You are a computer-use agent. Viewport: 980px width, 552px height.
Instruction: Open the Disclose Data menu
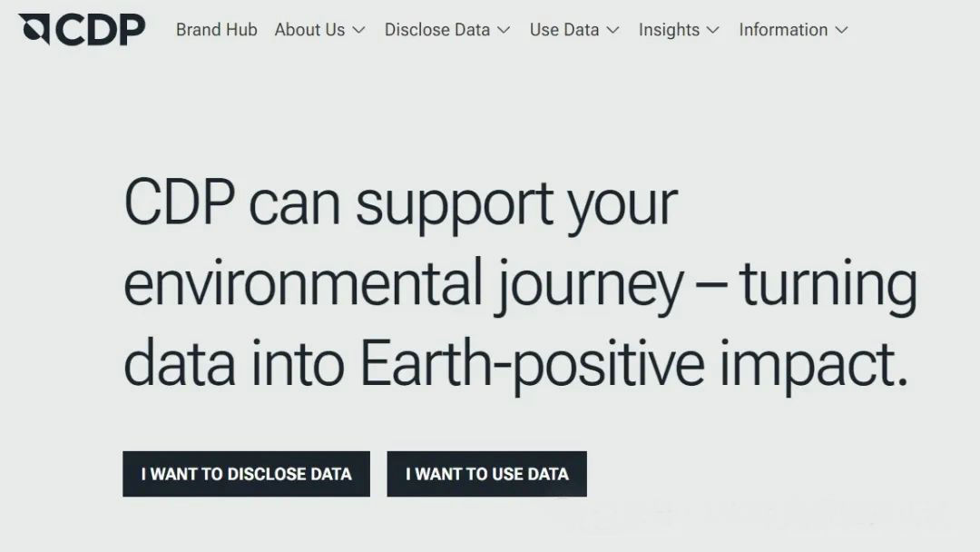point(436,30)
